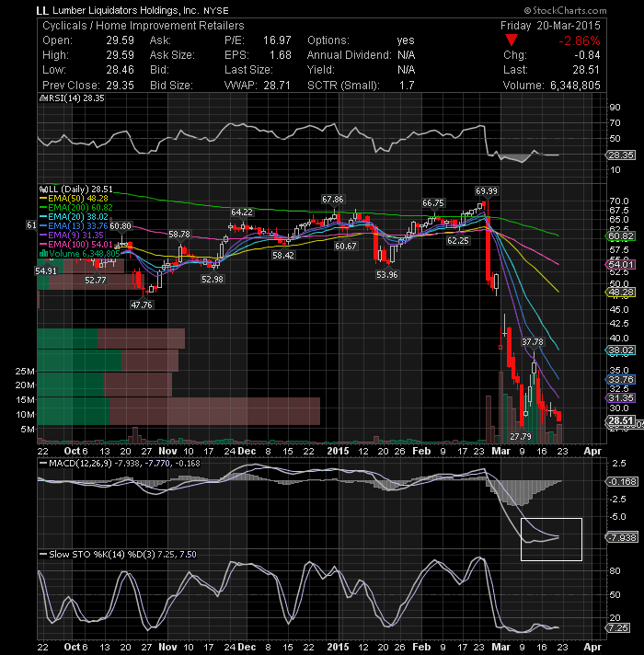Image resolution: width=644 pixels, height=655 pixels.
Task: Click the Friday 20-Mar-2015 date
Action: pos(550,26)
